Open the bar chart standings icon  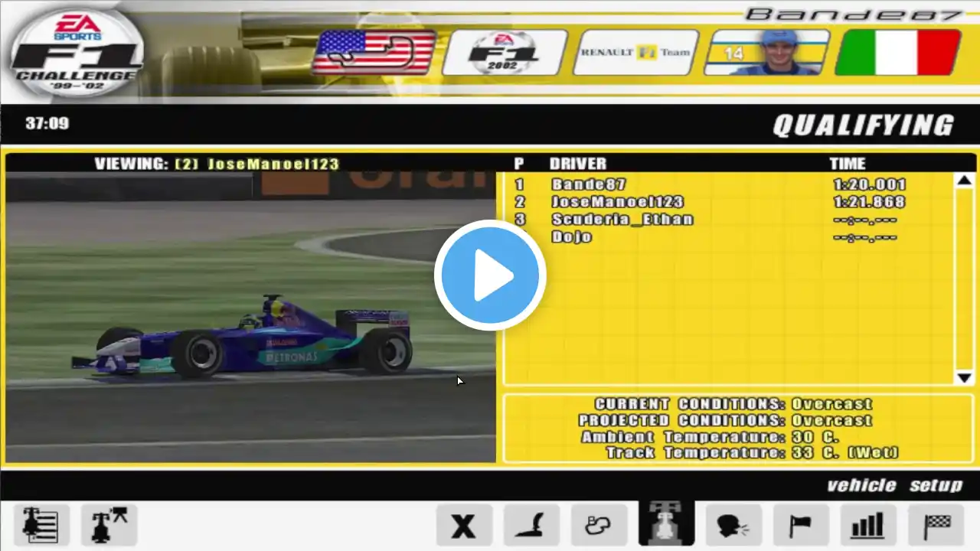pyautogui.click(x=868, y=525)
